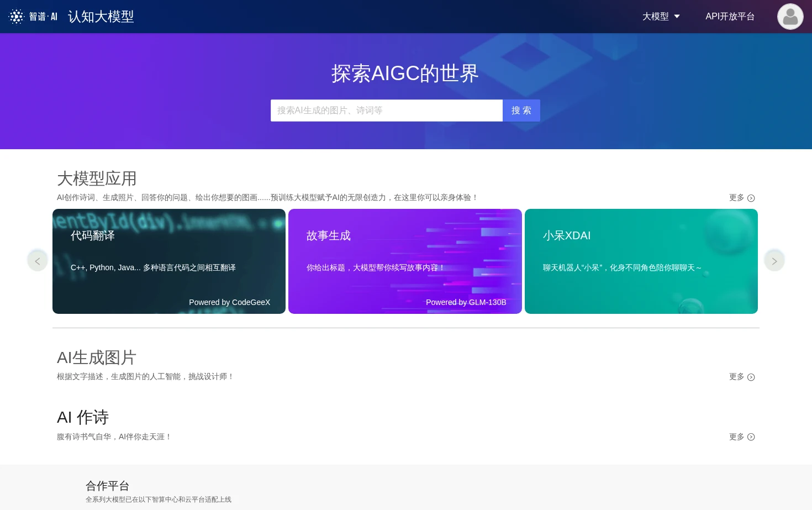Click the 合作平台 heading
This screenshot has width=812, height=510.
(x=107, y=486)
